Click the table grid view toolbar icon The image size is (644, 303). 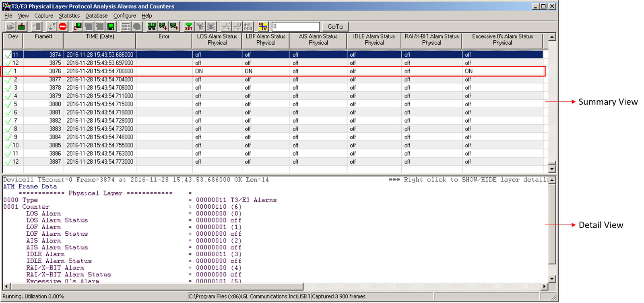click(x=126, y=27)
